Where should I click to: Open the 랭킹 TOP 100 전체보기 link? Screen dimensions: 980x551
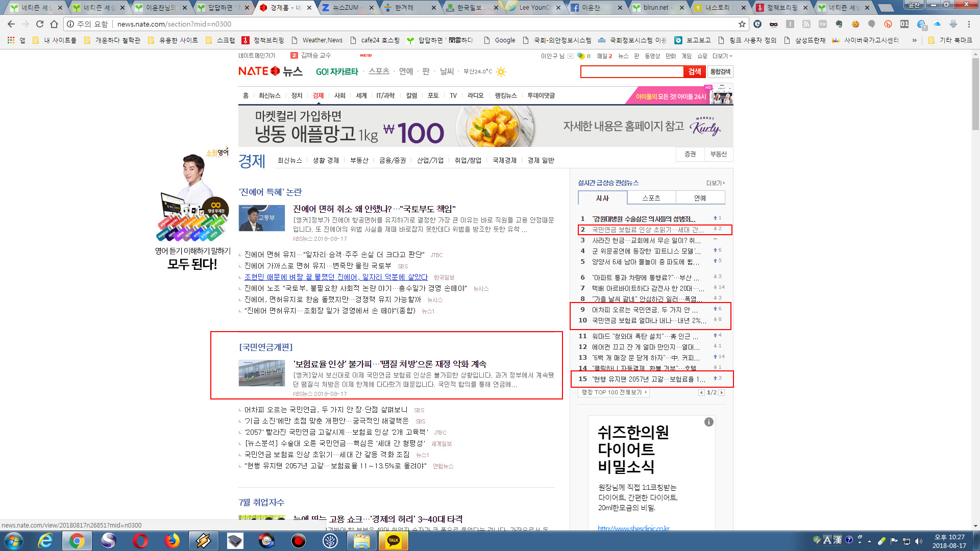pyautogui.click(x=615, y=392)
